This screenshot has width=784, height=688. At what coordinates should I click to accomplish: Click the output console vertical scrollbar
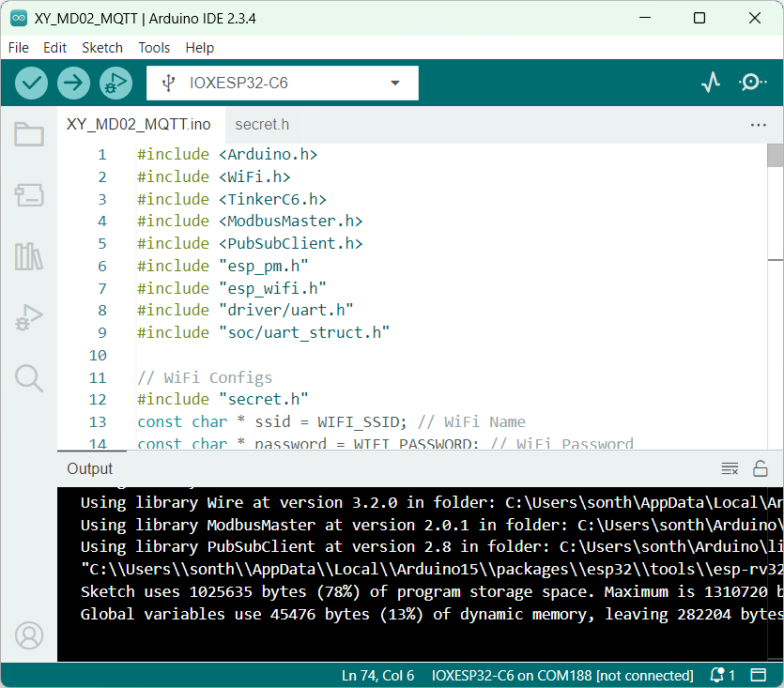[x=775, y=573]
